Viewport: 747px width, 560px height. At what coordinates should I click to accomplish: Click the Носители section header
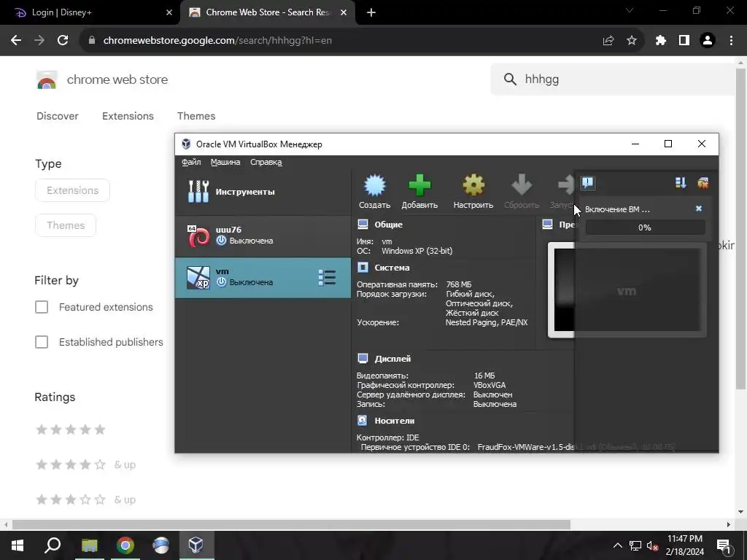tap(395, 421)
